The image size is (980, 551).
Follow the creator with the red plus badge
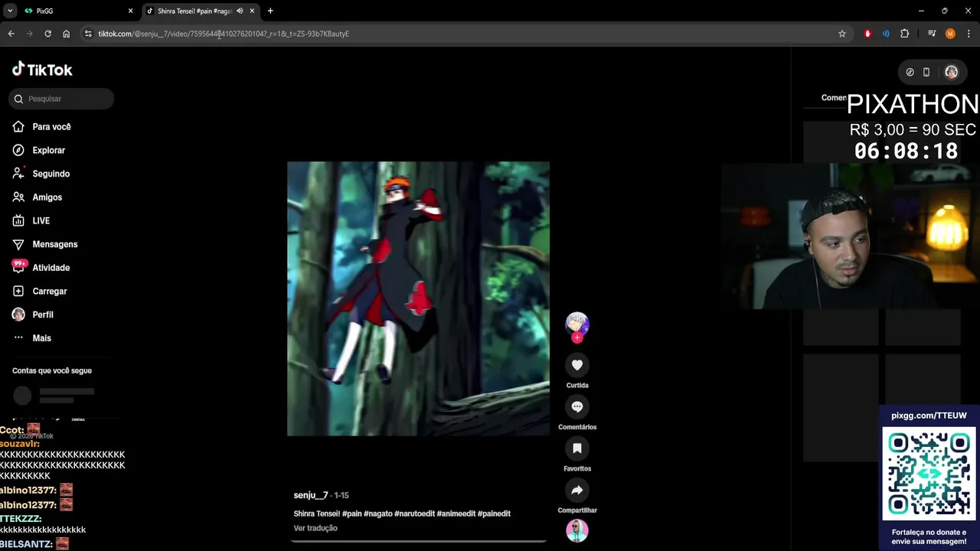577,338
